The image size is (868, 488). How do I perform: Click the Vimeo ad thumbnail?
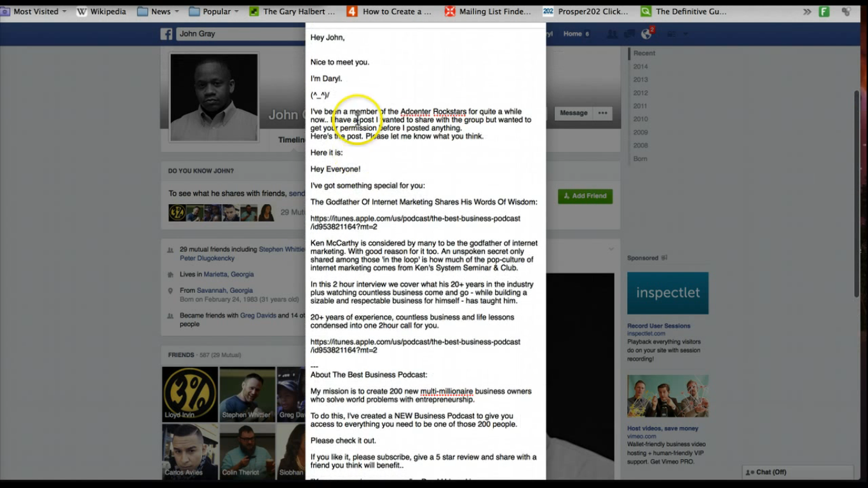point(668,396)
